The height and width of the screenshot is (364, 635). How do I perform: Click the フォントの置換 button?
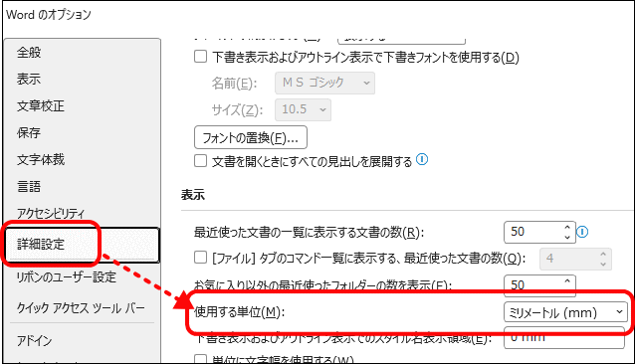click(251, 138)
